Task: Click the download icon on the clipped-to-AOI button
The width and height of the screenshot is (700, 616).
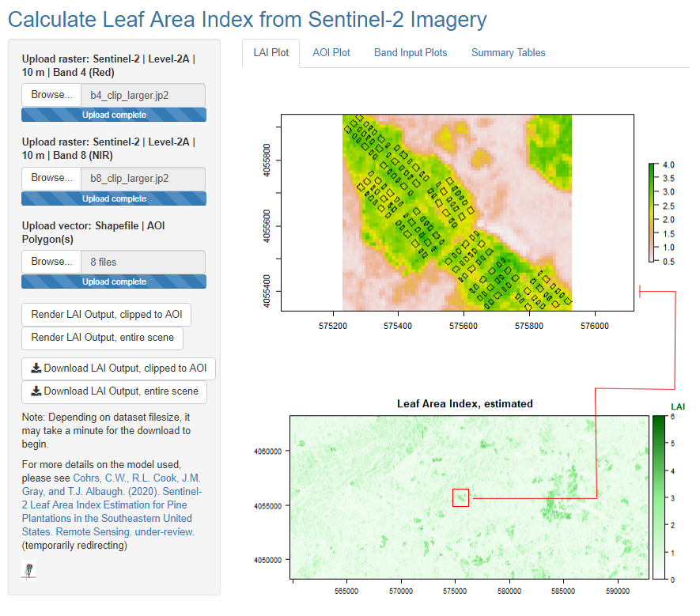Action: 37,368
